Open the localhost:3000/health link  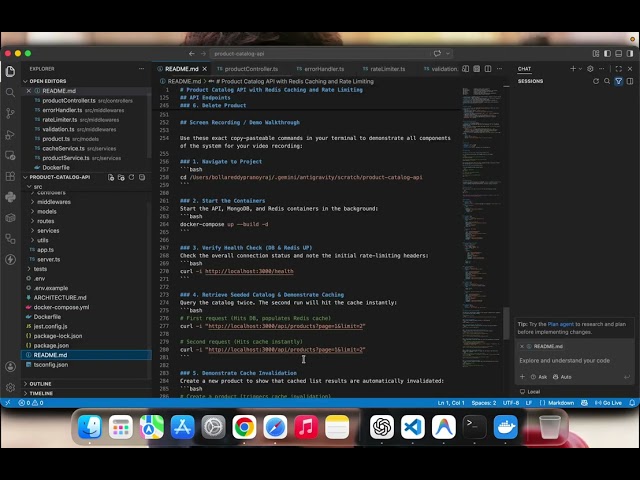pos(249,271)
